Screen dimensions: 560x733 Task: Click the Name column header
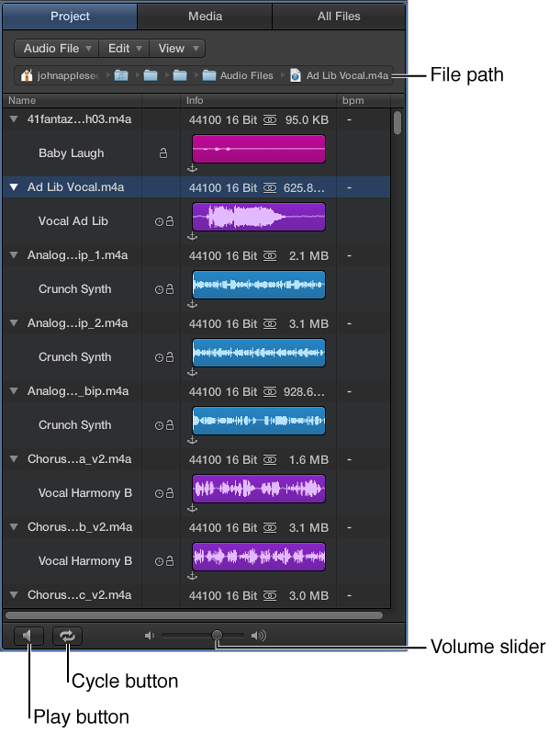point(72,100)
